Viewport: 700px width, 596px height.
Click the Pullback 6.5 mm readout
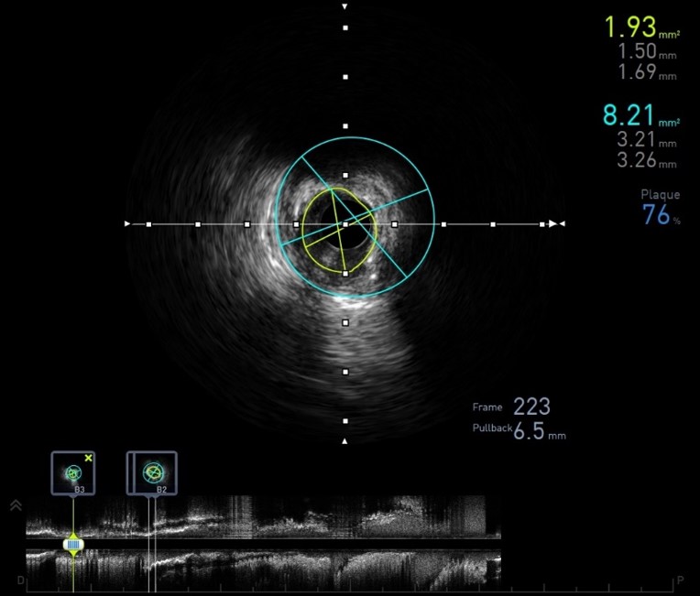click(528, 431)
